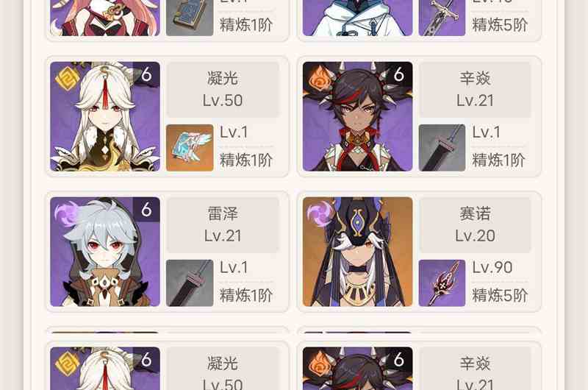Open Razor's character portrait card
The image size is (588, 390).
click(105, 252)
